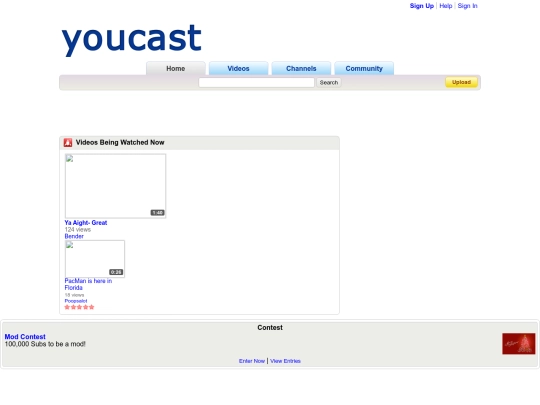Click the 'Contest' section heading
540x405 pixels.
(x=270, y=328)
